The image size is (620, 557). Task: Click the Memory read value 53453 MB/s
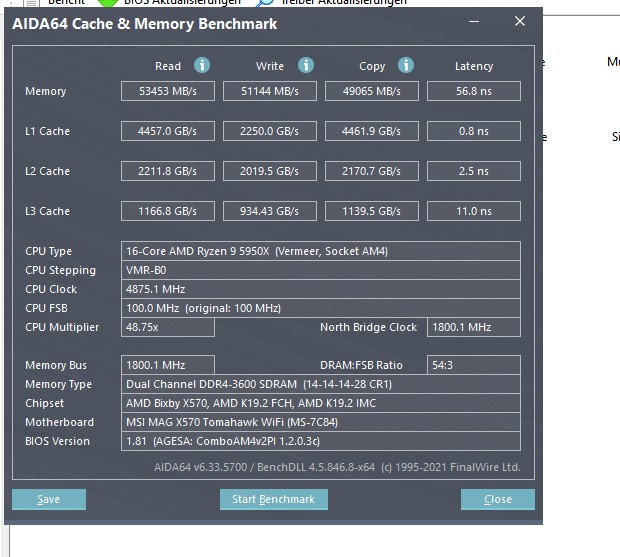tap(168, 91)
